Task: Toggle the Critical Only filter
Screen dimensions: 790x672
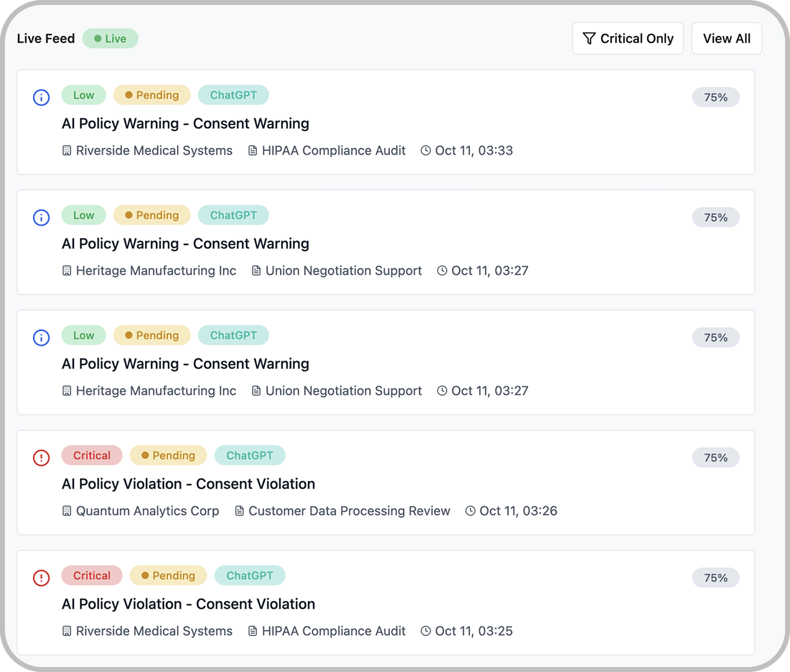Action: pyautogui.click(x=628, y=38)
